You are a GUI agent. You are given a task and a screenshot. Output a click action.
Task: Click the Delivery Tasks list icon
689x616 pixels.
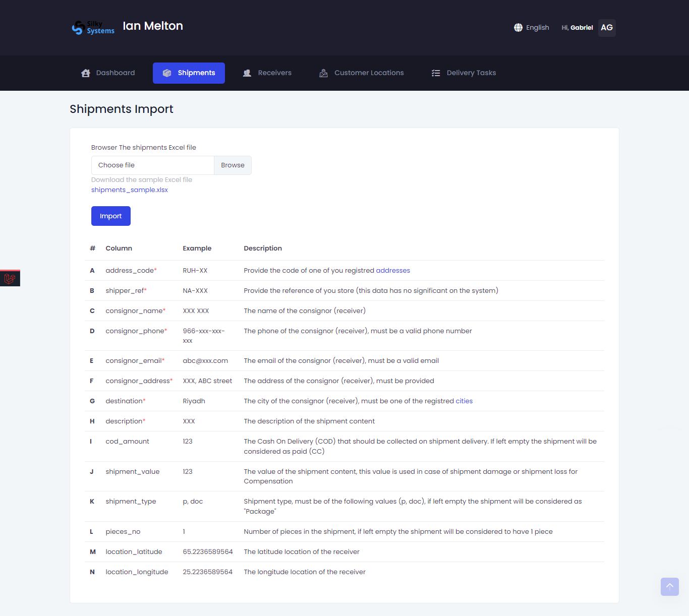436,73
